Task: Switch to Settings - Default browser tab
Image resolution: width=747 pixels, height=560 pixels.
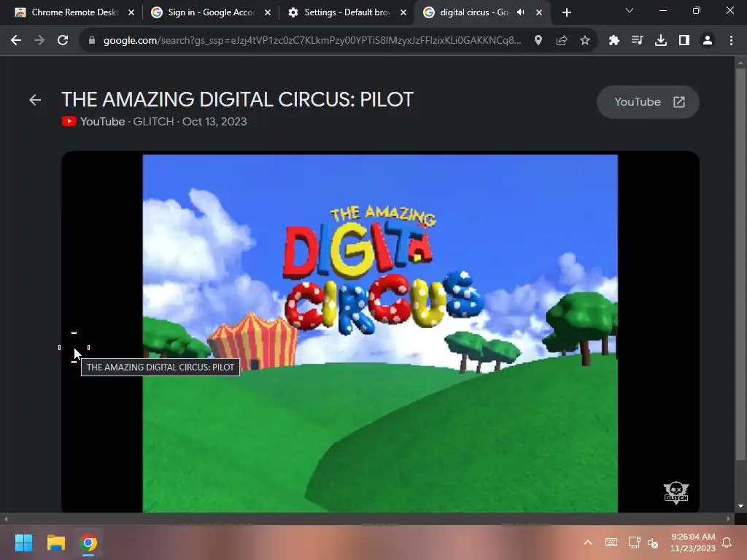Action: click(x=347, y=12)
